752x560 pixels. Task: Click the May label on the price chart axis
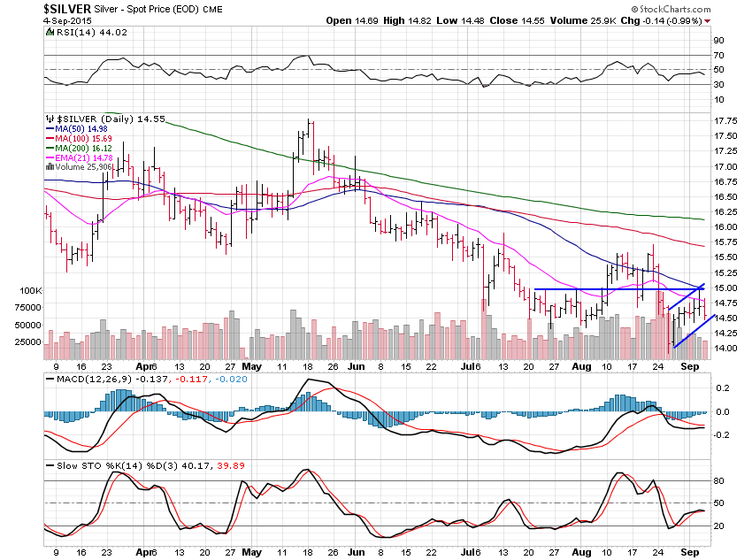tap(252, 366)
